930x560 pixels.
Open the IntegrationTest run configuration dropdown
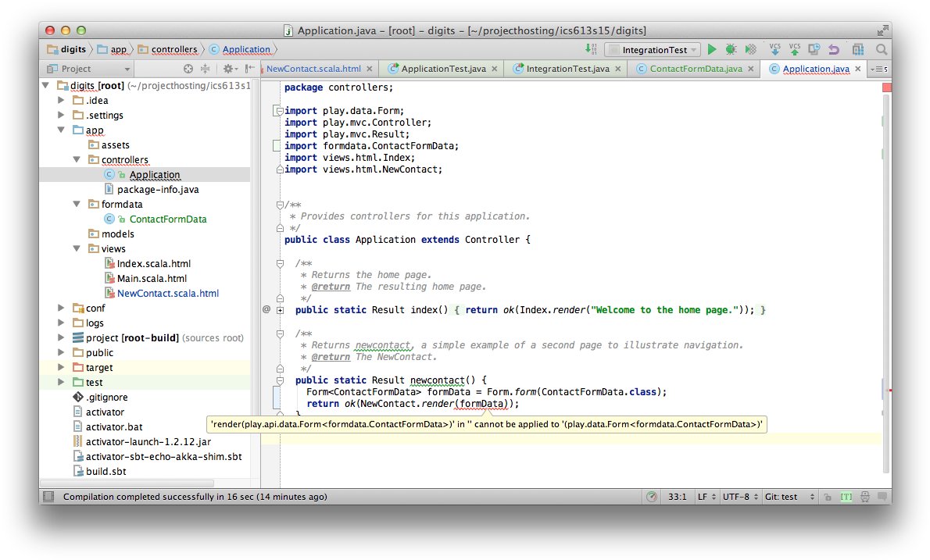[654, 49]
